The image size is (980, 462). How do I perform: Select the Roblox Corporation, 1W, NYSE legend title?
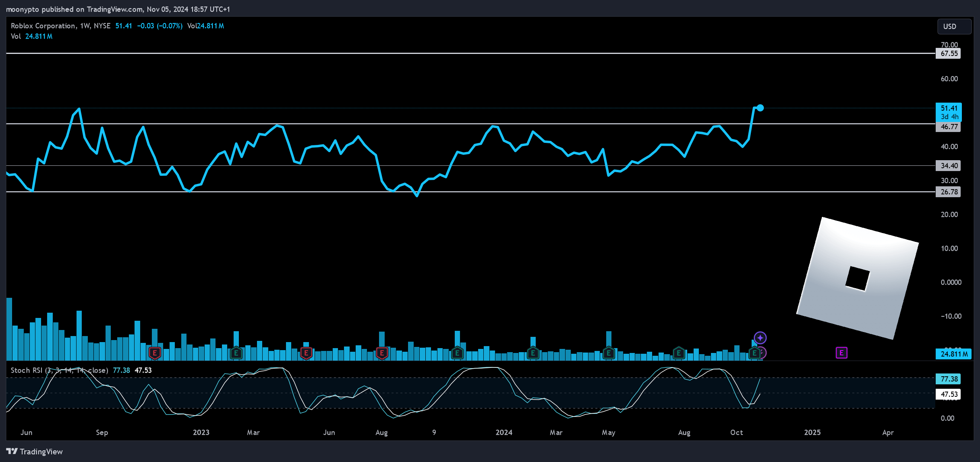[x=60, y=26]
